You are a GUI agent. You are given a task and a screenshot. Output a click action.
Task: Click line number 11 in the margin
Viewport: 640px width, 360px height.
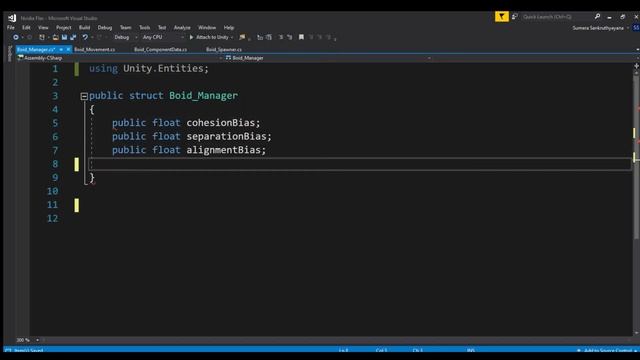52,204
